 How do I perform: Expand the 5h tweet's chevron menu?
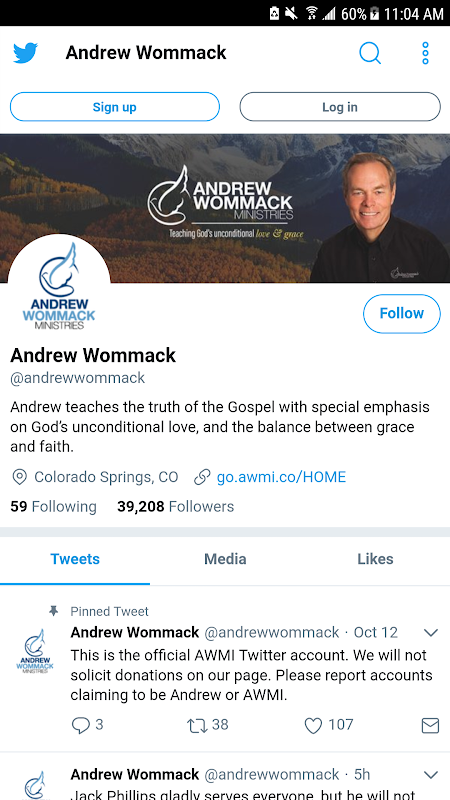tap(431, 774)
